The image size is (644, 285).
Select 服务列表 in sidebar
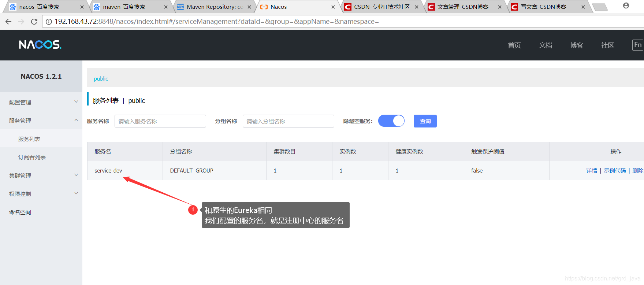(41, 139)
